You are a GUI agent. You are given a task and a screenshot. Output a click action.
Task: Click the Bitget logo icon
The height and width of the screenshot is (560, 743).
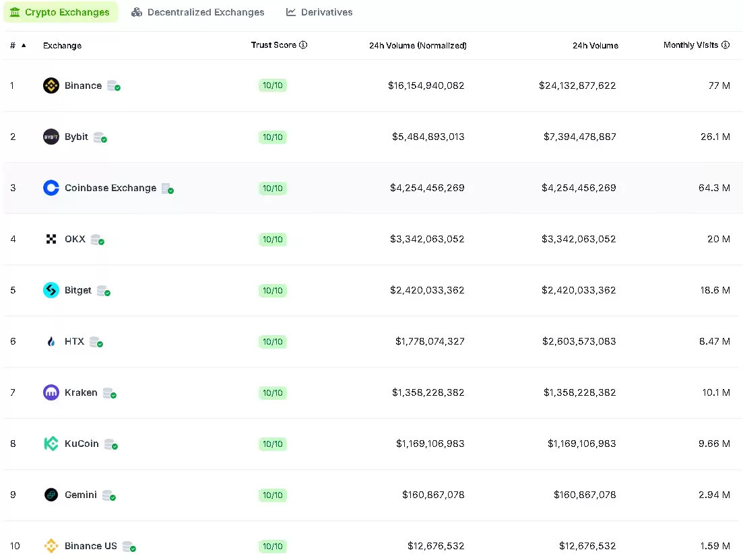click(51, 290)
